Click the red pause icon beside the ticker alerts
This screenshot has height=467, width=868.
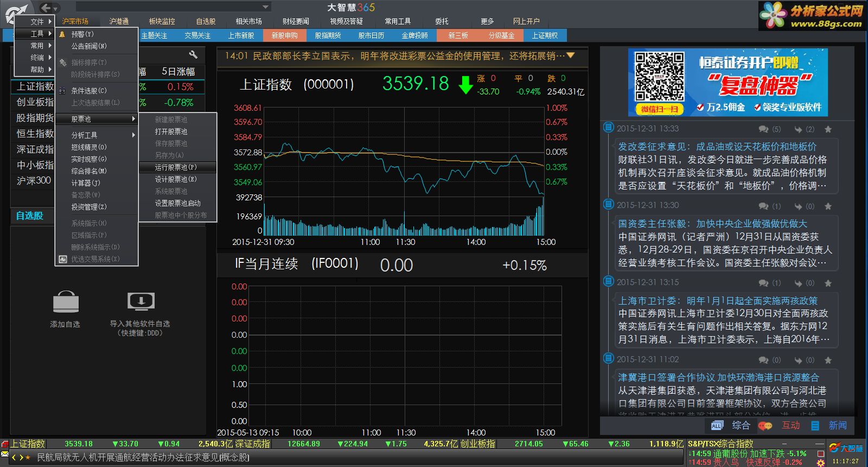click(x=821, y=453)
